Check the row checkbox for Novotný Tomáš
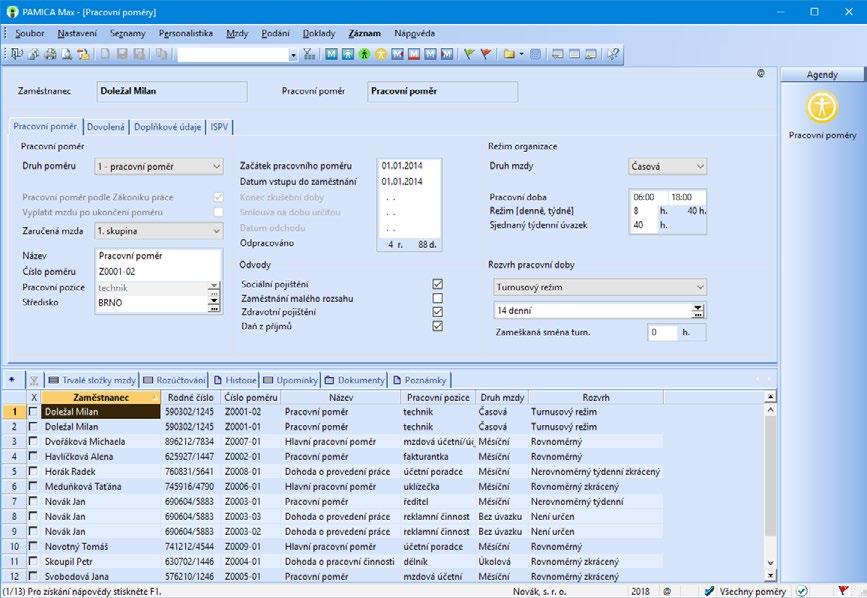 pos(33,546)
